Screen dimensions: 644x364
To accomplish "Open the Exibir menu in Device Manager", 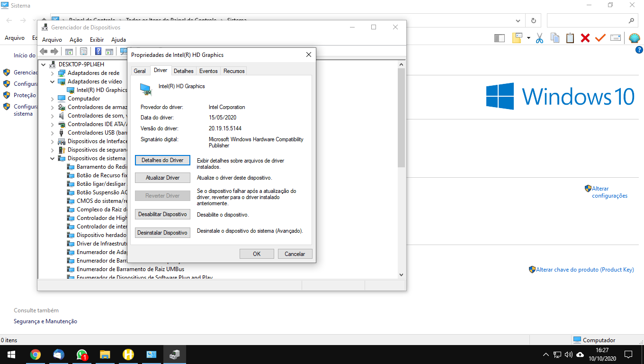I will point(97,40).
